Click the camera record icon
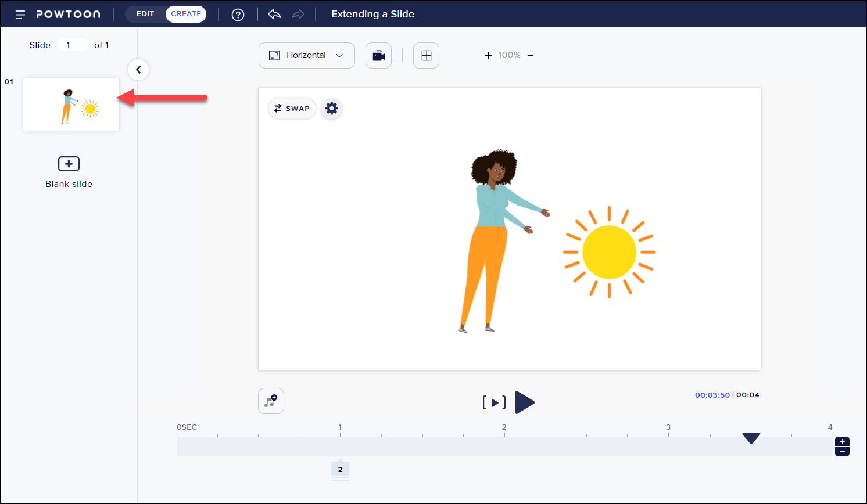Viewport: 867px width, 504px height. 378,56
